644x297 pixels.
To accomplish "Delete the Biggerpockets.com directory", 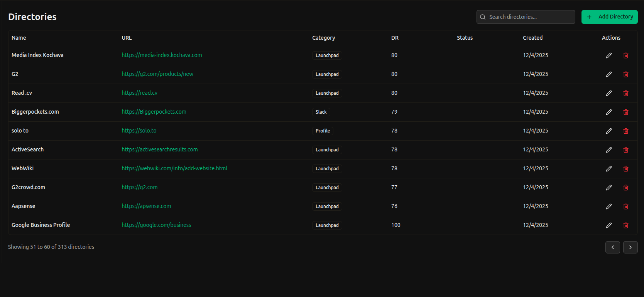I will point(625,112).
